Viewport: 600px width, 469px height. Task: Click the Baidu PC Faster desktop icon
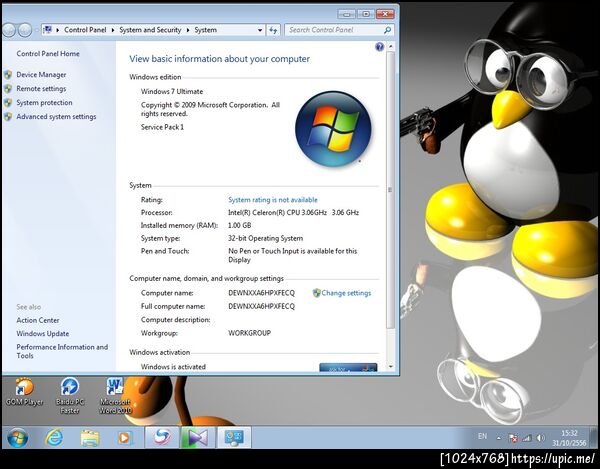point(70,396)
